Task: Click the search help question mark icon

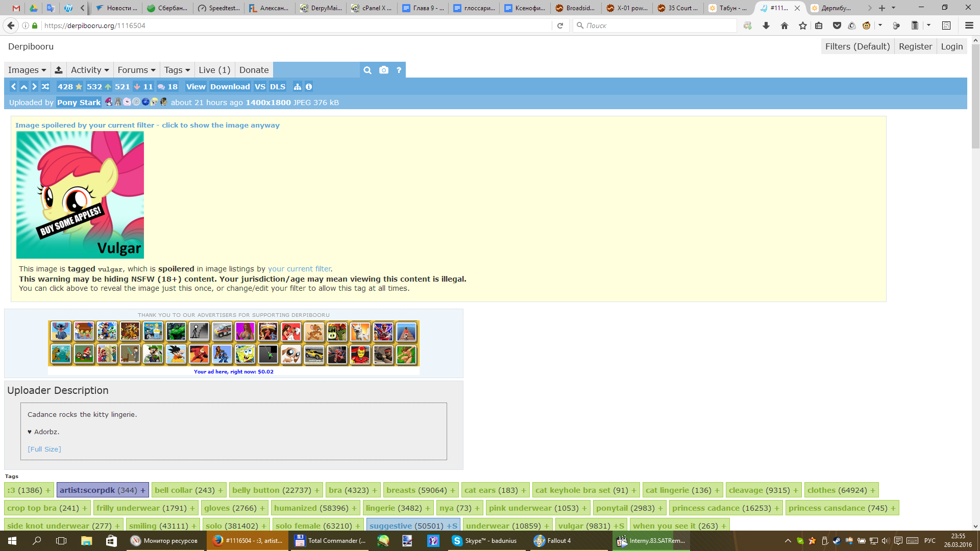Action: 399,70
